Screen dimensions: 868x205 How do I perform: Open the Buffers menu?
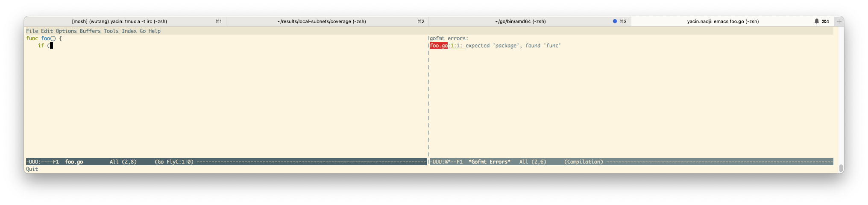[90, 31]
